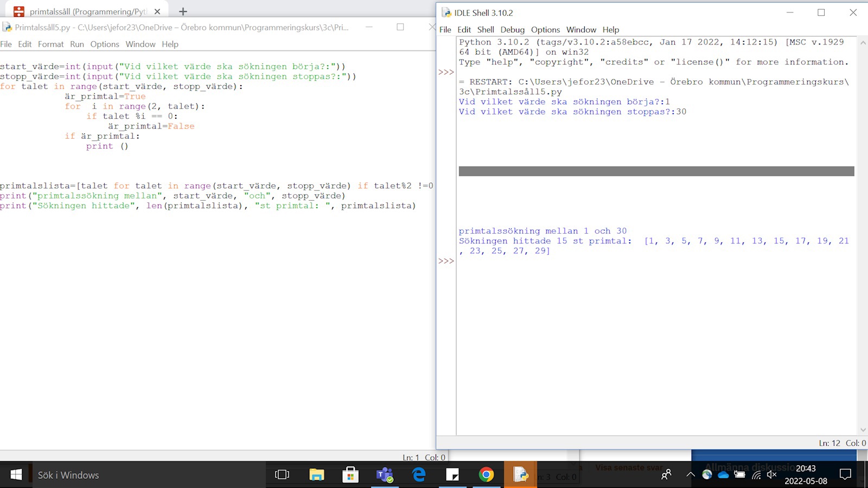Click the scroll-down arrow in IDLE Shell
This screenshot has height=488, width=868.
click(863, 430)
